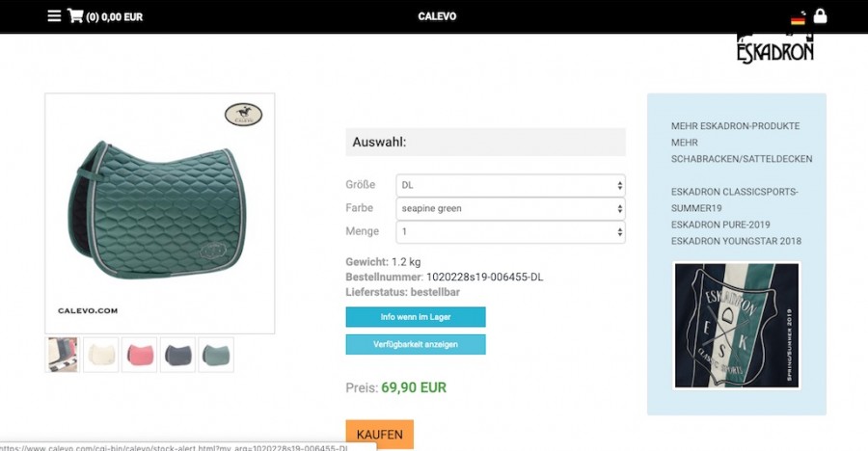The image size is (868, 451).
Task: Expand the Größe dropdown showing DL
Action: pos(510,185)
